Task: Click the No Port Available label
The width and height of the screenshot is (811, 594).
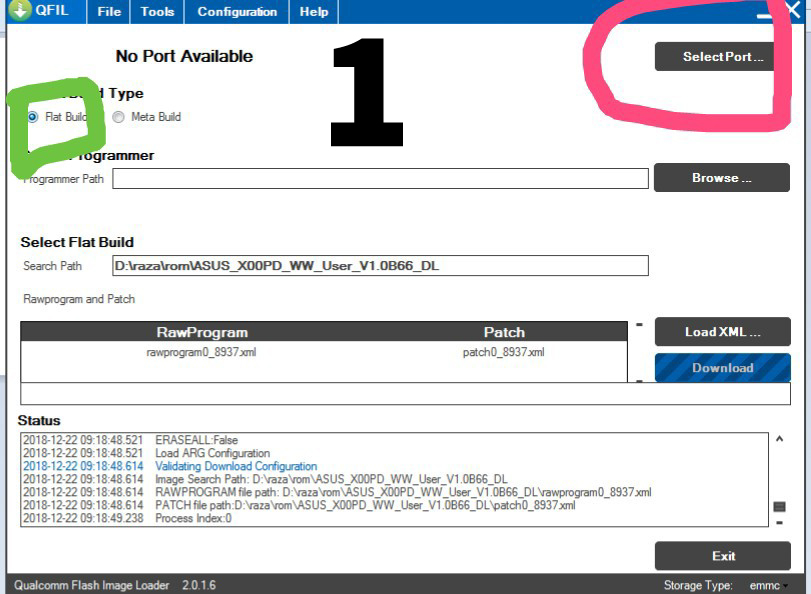Action: (x=184, y=56)
